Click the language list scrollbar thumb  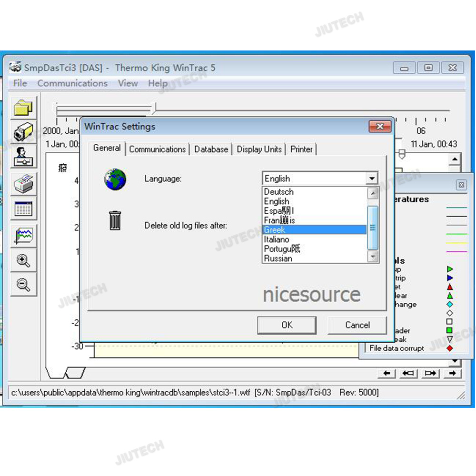[373, 228]
